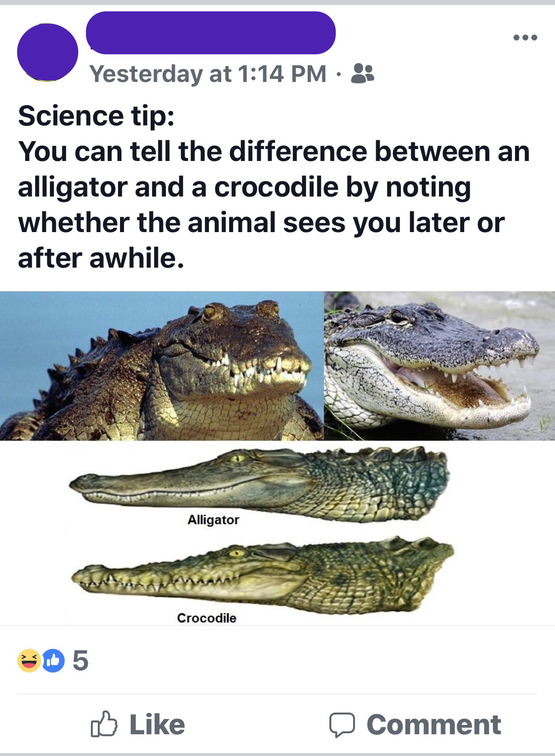Viewport: 555px width, 756px height.
Task: Toggle Like on the post
Action: click(138, 725)
